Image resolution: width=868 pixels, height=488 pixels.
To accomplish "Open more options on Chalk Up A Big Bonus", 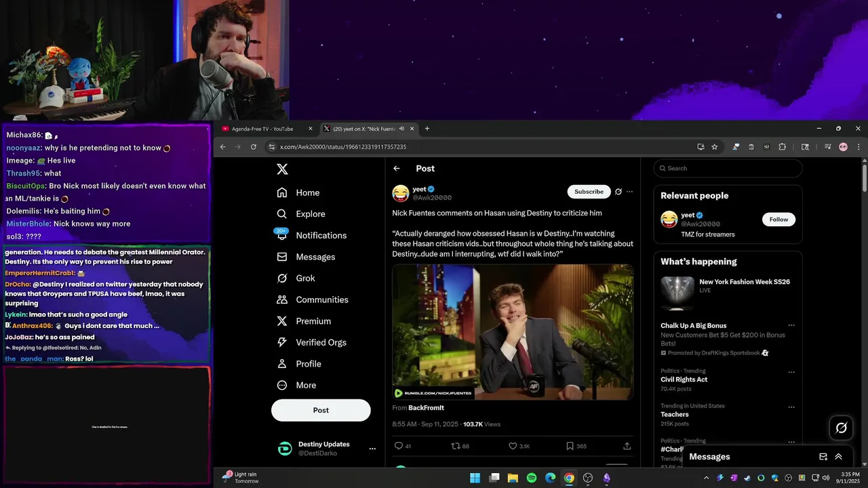I will (x=791, y=325).
